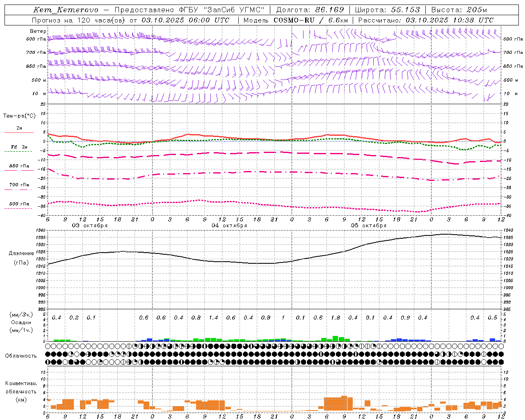Click the "1.8" precipitation value
Viewport: 525px width, 420px height.
point(336,318)
